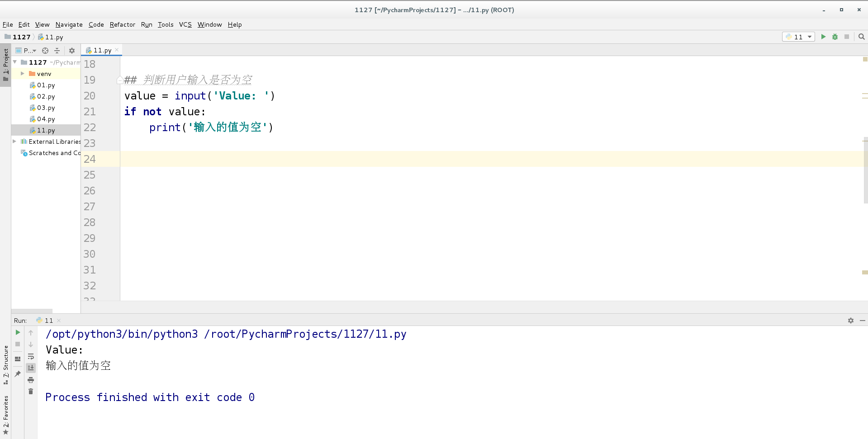Viewport: 868px width, 439px height.
Task: Open the Window menu
Action: click(x=209, y=24)
